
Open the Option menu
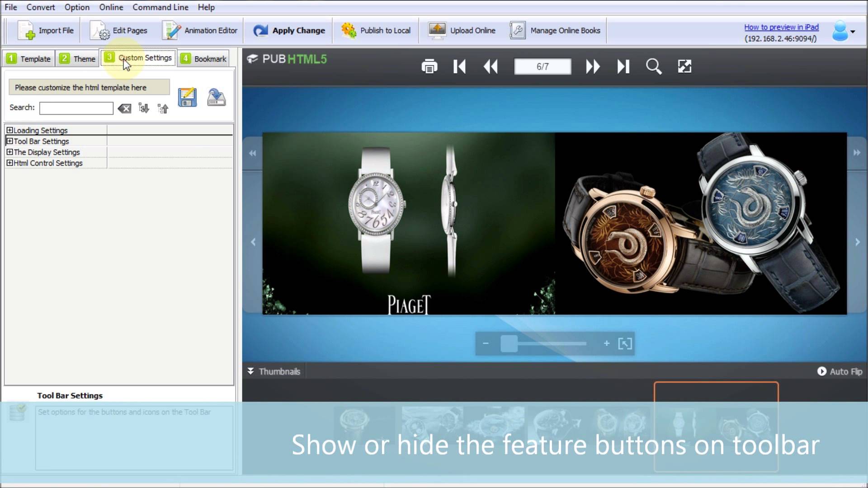click(x=77, y=7)
